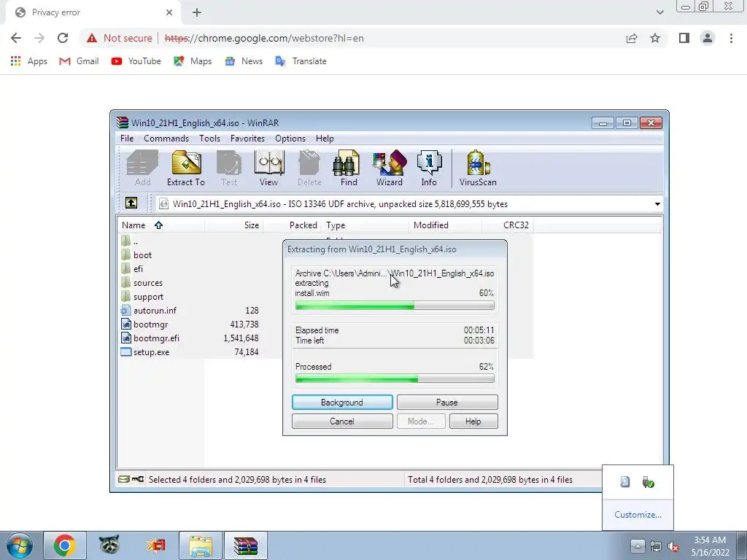Click Chrome icon in taskbar
This screenshot has height=560, width=747.
coord(65,545)
